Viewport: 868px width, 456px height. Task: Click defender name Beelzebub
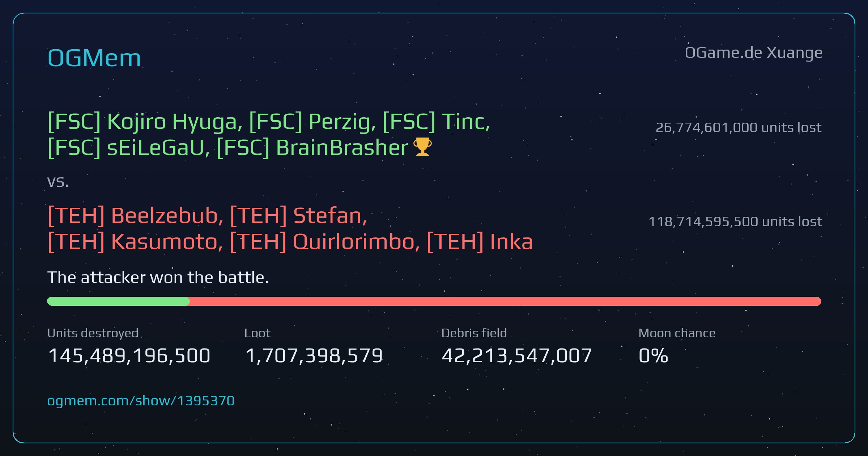click(x=164, y=216)
